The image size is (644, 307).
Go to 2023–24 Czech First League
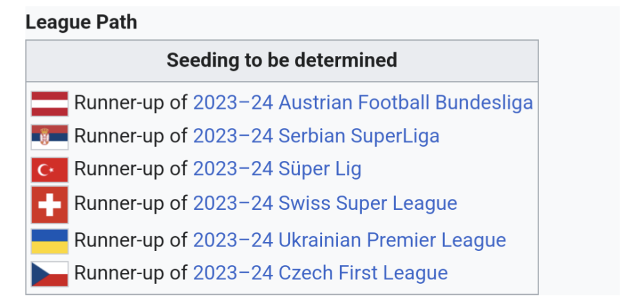320,272
